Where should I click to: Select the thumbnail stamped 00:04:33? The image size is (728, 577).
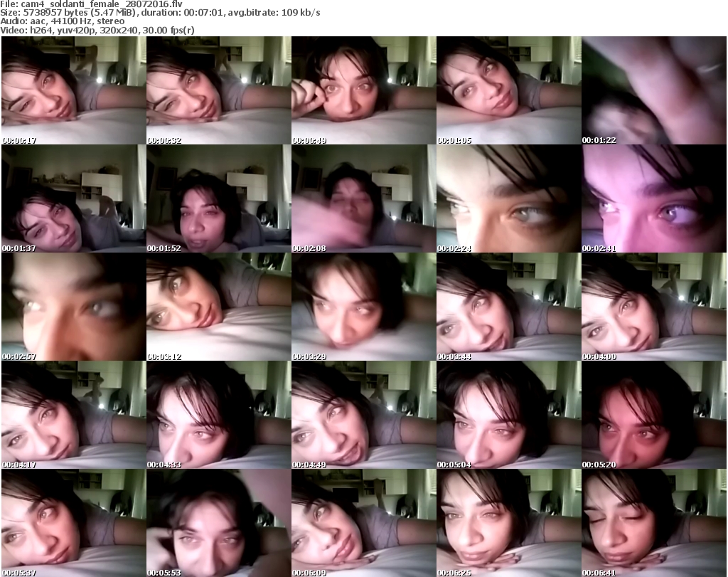pyautogui.click(x=219, y=415)
